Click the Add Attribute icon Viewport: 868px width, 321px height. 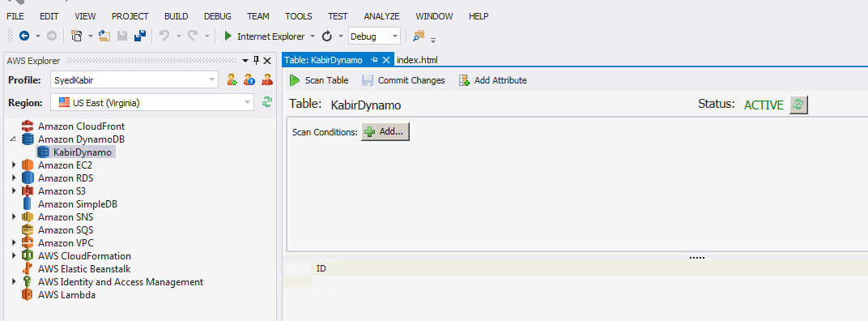tap(465, 80)
